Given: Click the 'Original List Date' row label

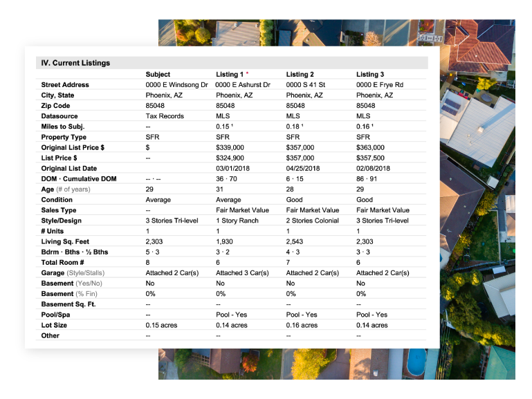Looking at the screenshot, I should (69, 169).
